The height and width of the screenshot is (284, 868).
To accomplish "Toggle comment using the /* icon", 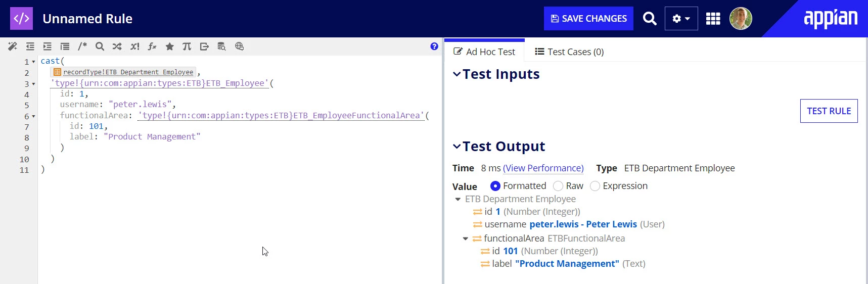I will pyautogui.click(x=82, y=46).
